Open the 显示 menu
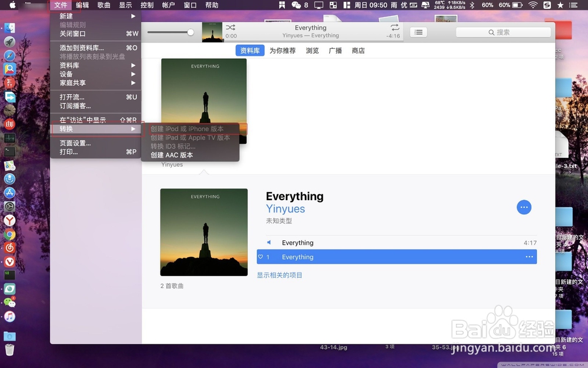 tap(125, 5)
